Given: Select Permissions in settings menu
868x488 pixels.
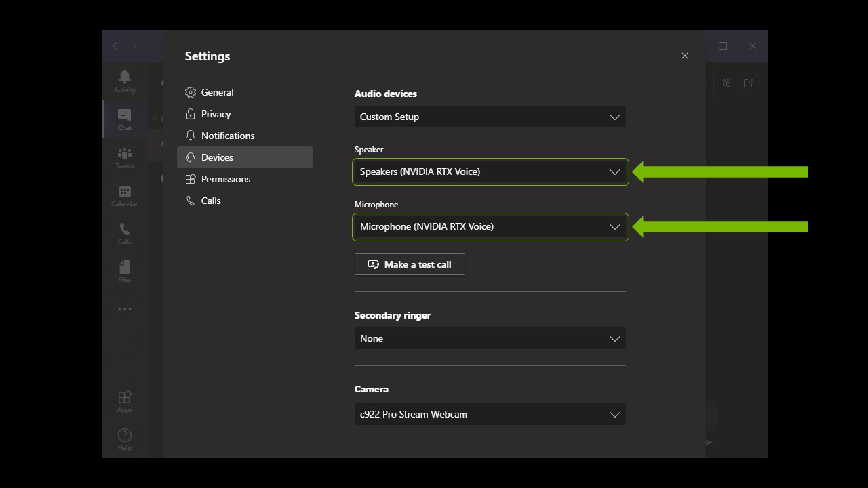Looking at the screenshot, I should click(x=225, y=179).
